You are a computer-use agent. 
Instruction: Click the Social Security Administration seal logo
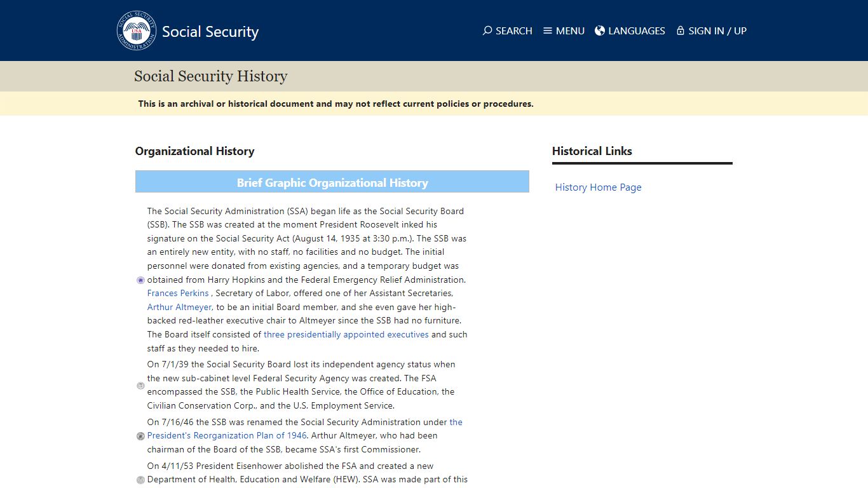(137, 30)
